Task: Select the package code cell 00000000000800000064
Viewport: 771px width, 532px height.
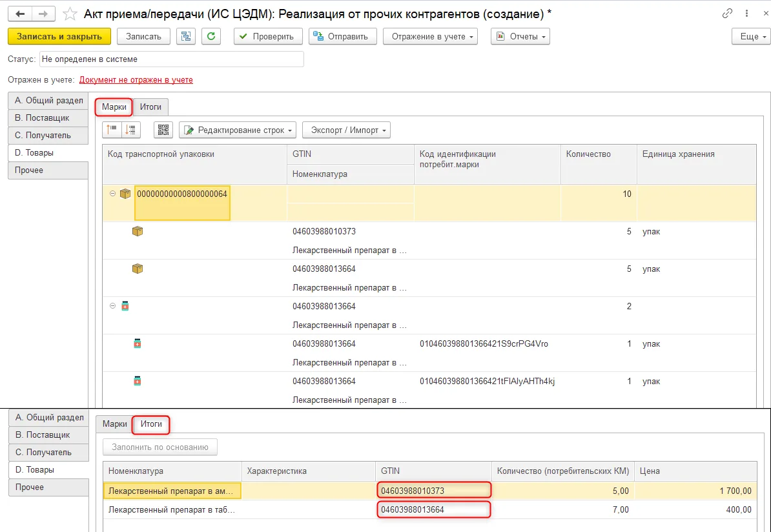Action: pyautogui.click(x=182, y=203)
